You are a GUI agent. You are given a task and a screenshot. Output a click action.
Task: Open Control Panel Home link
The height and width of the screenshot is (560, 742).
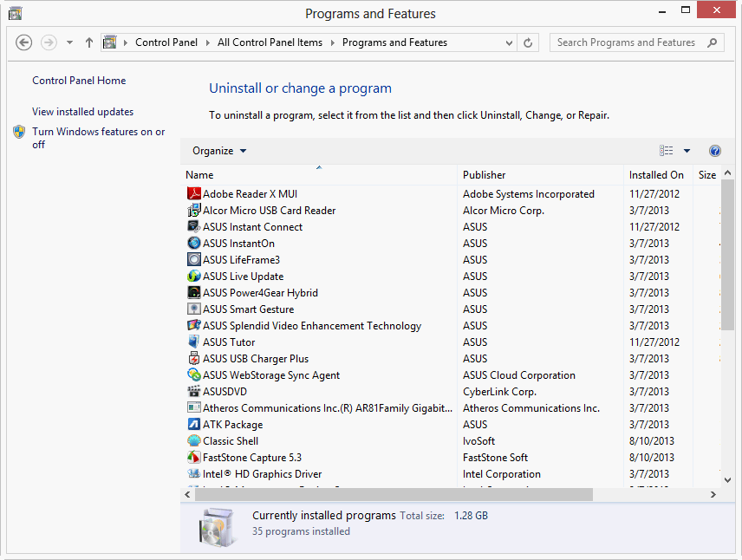[x=79, y=81]
